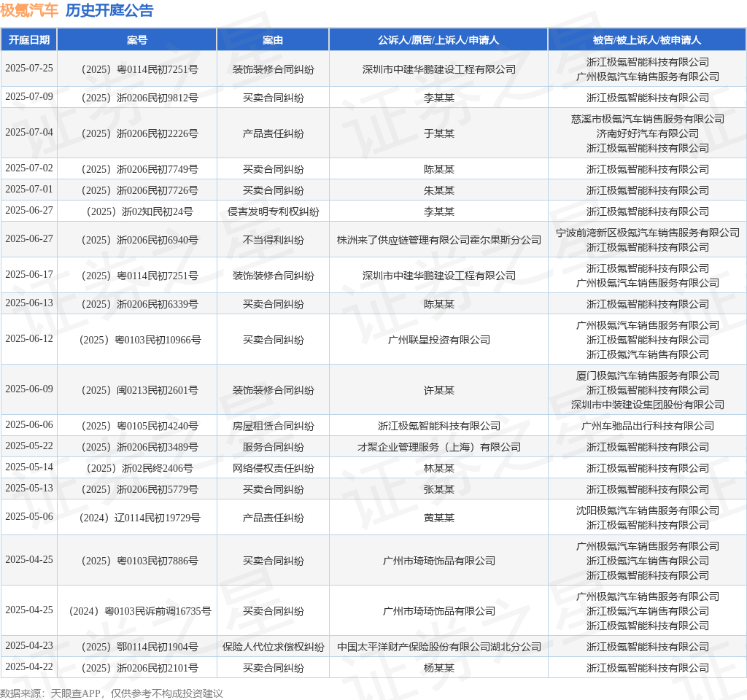Screen dimensions: 747x700
Task: Click plaintiff 株洲来了供应链管理有限公司霍尔果斯分公司
Action: [438, 240]
